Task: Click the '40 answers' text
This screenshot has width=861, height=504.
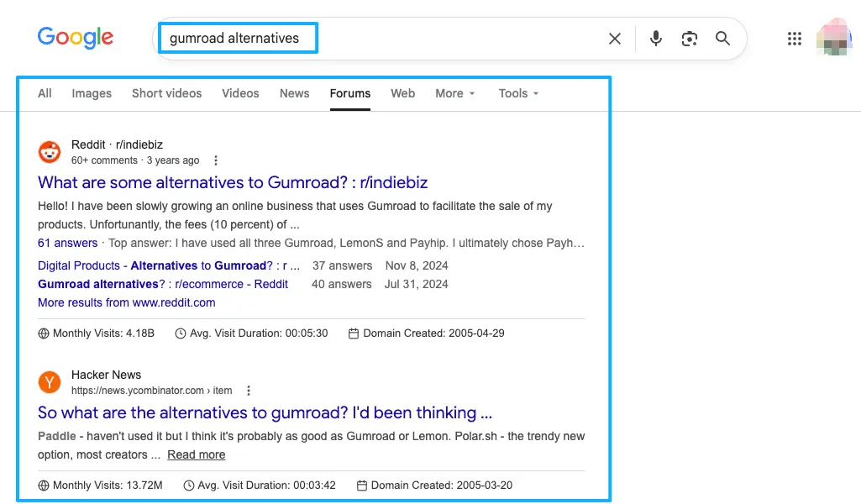Action: pos(342,285)
